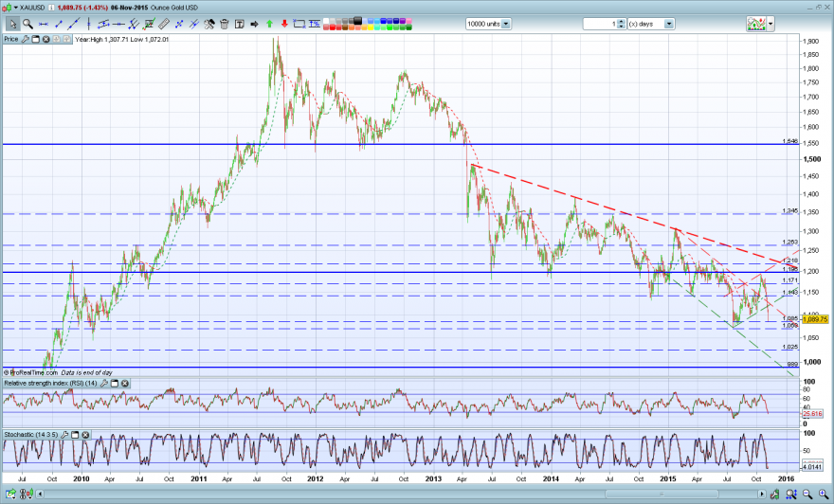Viewport: 834px width, 504px height.
Task: Remove the Stochastic indicator panel
Action: coord(85,435)
